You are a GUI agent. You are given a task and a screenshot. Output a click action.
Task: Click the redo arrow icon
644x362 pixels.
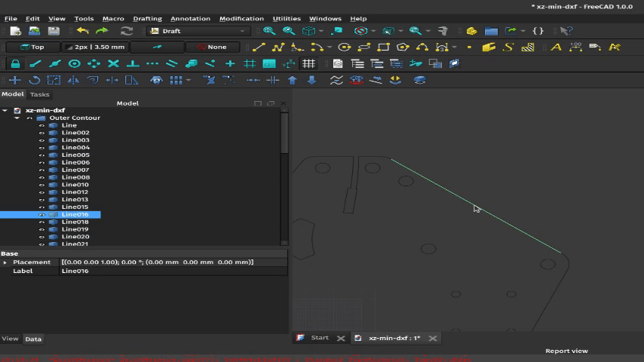[x=102, y=31]
